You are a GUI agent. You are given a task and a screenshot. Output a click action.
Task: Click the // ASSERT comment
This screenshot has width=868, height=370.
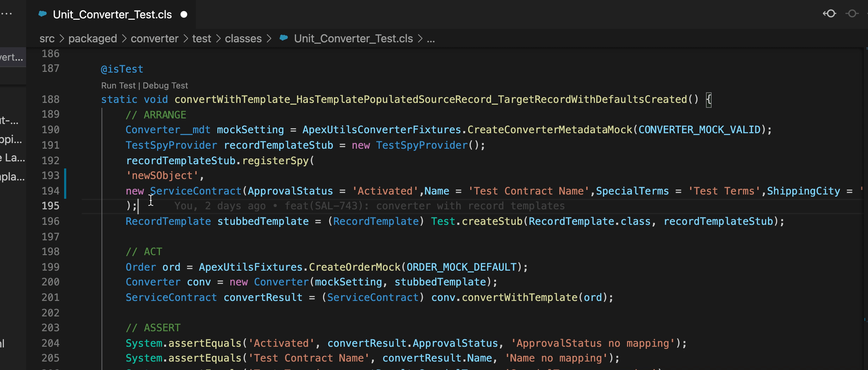[x=153, y=328]
